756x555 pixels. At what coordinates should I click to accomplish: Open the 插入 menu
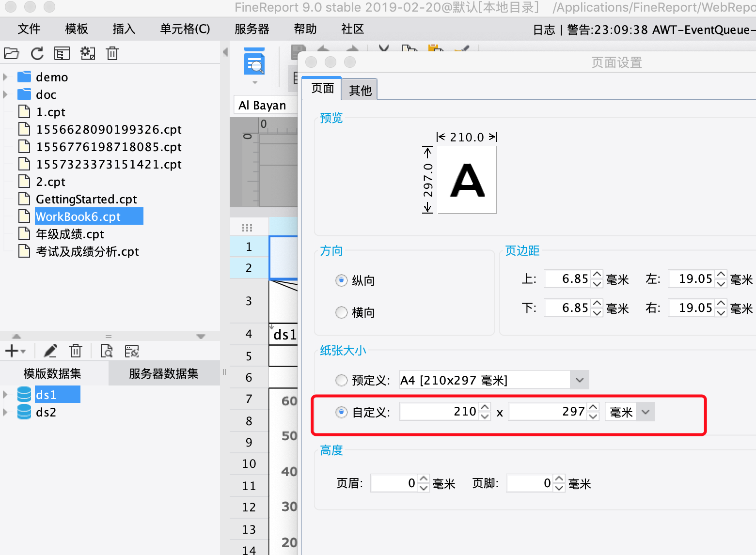point(124,29)
